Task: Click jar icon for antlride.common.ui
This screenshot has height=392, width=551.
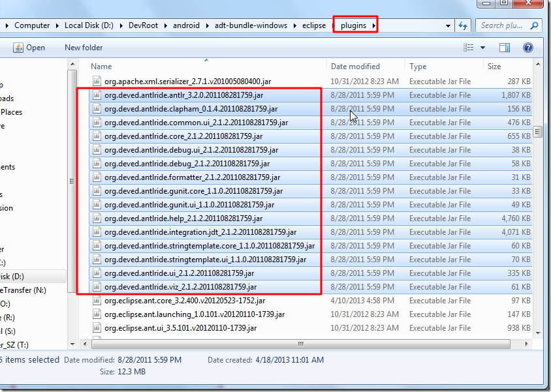Action: coord(97,122)
